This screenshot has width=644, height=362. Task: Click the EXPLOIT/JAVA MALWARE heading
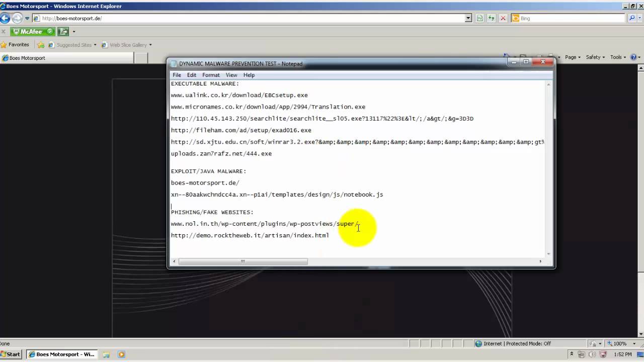tap(208, 171)
